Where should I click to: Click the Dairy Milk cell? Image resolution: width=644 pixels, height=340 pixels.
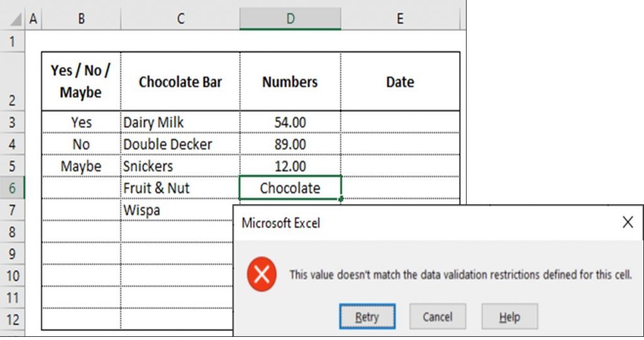[x=180, y=122]
